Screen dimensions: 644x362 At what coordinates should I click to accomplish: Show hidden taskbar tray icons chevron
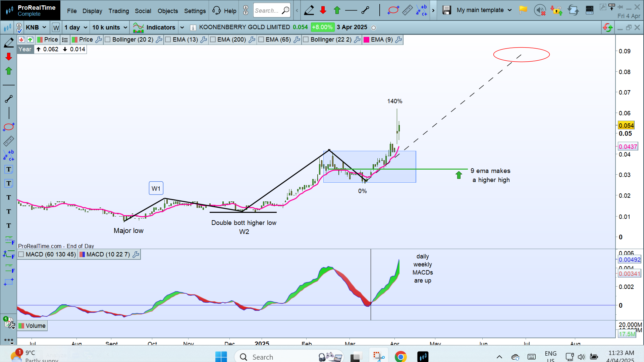(499, 357)
